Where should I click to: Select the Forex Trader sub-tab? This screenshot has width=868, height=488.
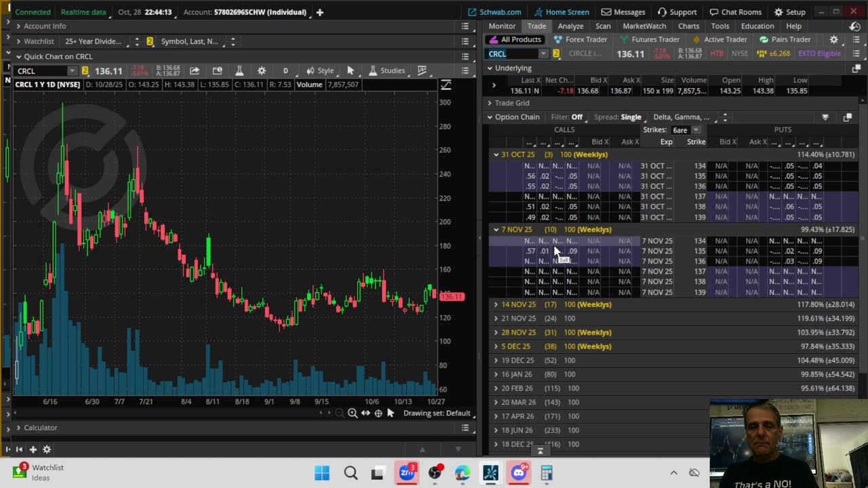(x=580, y=40)
